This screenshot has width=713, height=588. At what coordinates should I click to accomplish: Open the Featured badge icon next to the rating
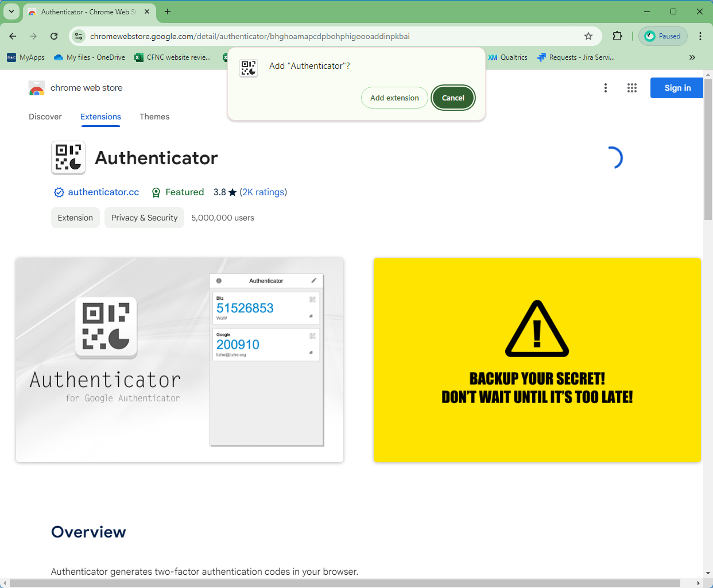click(156, 192)
